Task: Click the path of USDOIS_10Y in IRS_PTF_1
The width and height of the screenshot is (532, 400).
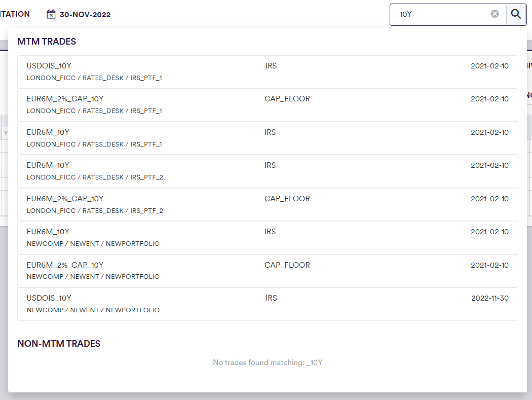Action: pyautogui.click(x=94, y=78)
